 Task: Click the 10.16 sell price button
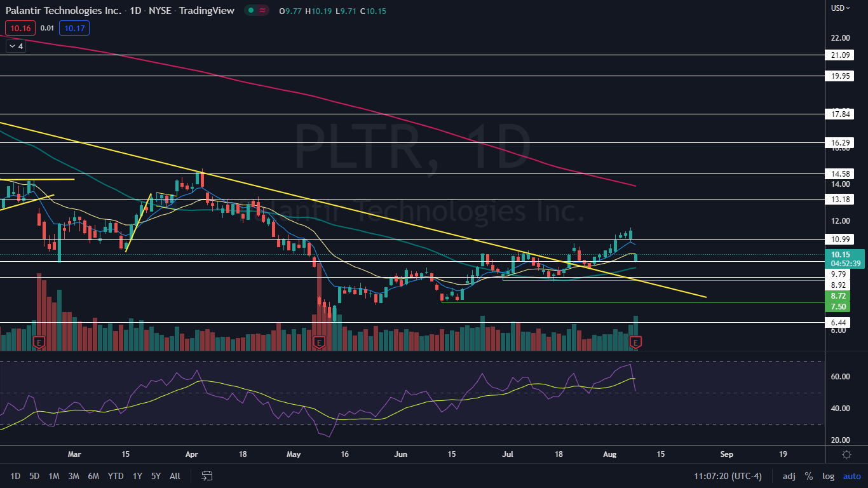point(20,27)
